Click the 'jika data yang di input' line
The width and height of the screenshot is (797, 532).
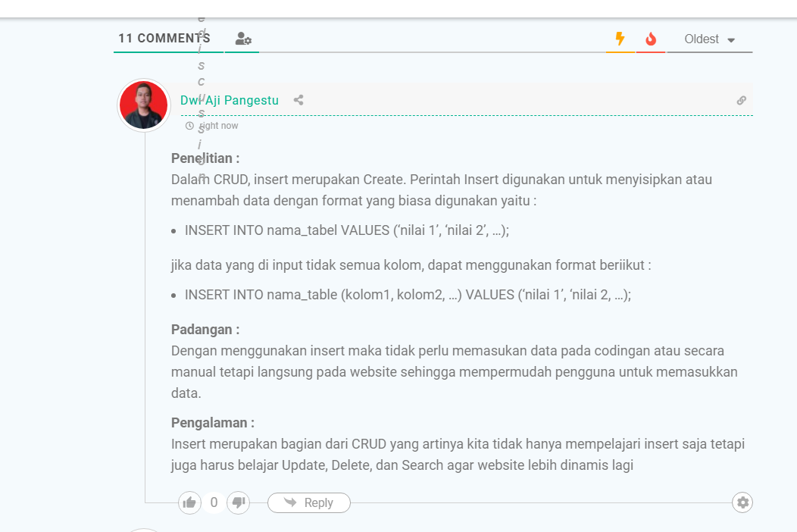click(411, 265)
